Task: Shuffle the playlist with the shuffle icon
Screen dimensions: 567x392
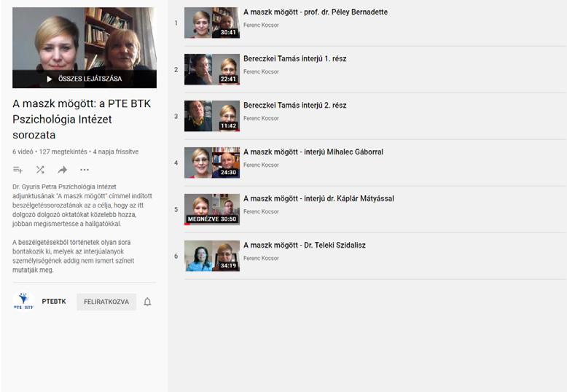Action: (40, 170)
